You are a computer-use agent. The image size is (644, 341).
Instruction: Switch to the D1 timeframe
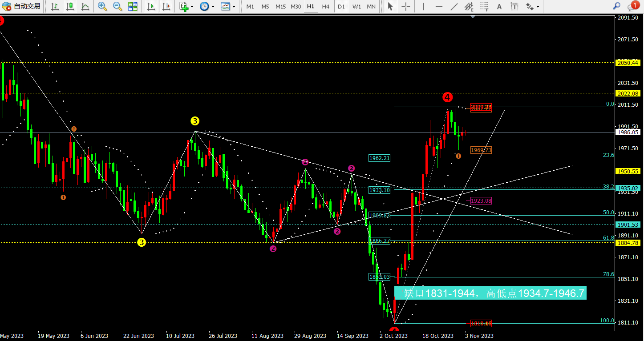(x=341, y=6)
